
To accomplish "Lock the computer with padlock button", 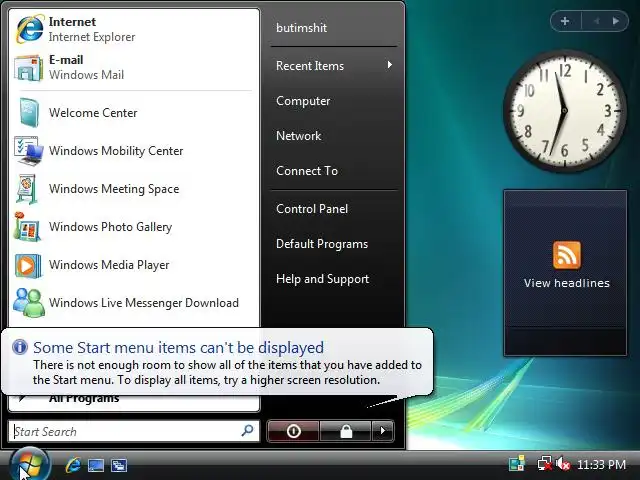I will (x=346, y=431).
